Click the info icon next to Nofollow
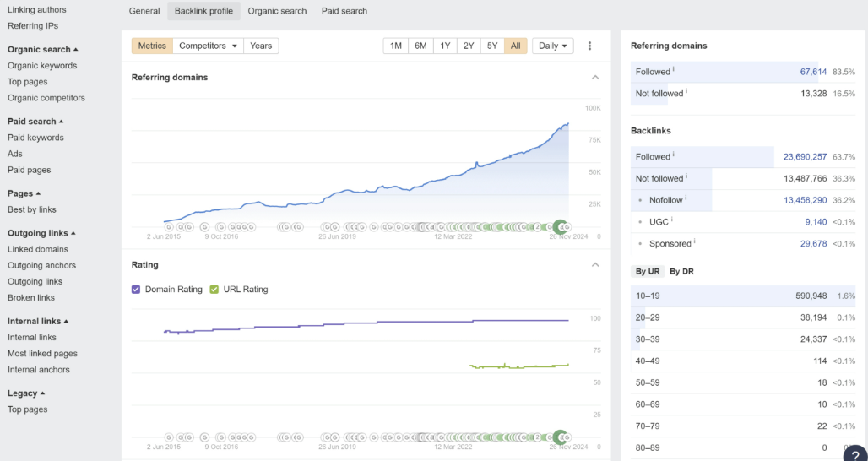 tap(687, 199)
